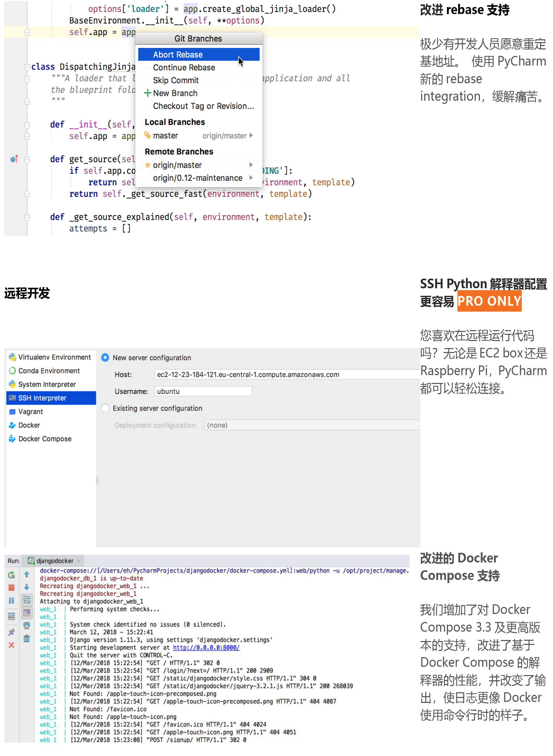
Task: Open the http://0.0.0.0:8000/ link
Action: 206,648
